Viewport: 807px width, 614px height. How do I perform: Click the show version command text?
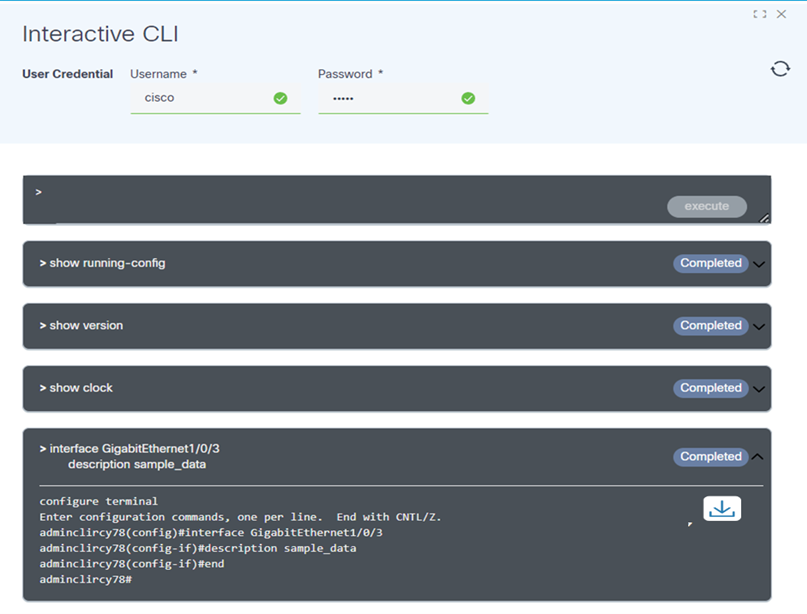86,326
